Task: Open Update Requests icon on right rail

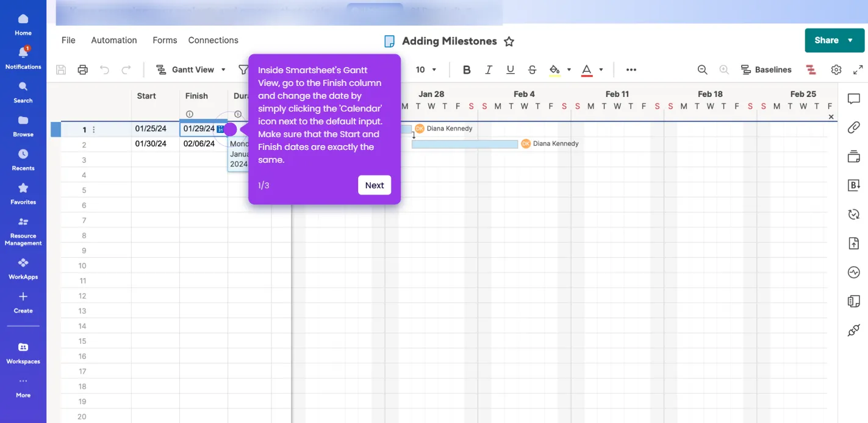Action: [854, 214]
